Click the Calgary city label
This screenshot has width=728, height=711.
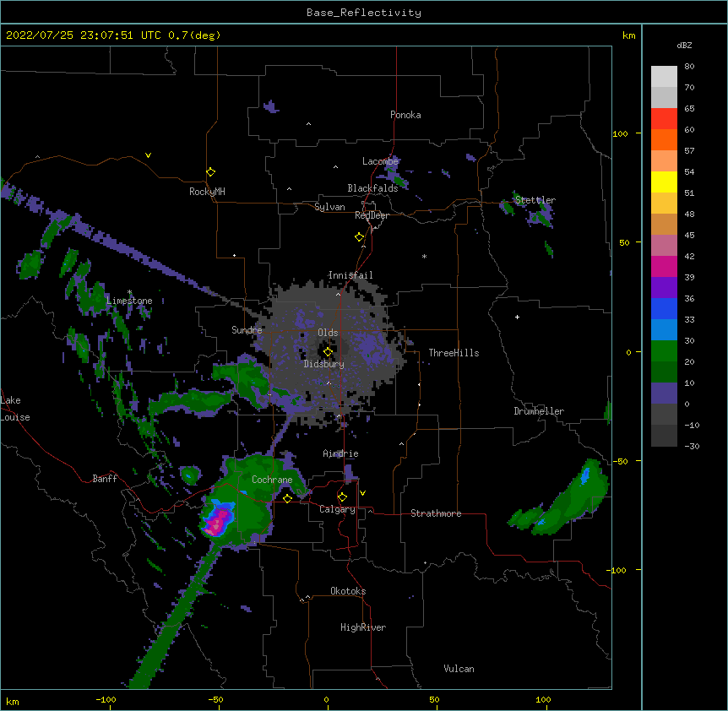coord(337,509)
